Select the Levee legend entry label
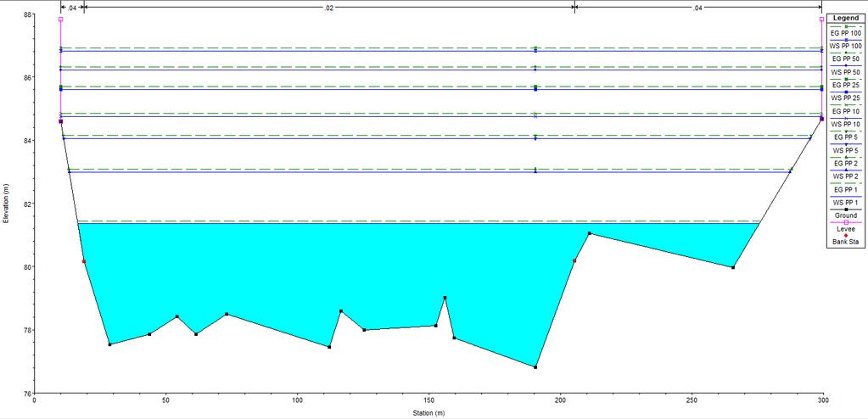The width and height of the screenshot is (868, 419). point(846,228)
